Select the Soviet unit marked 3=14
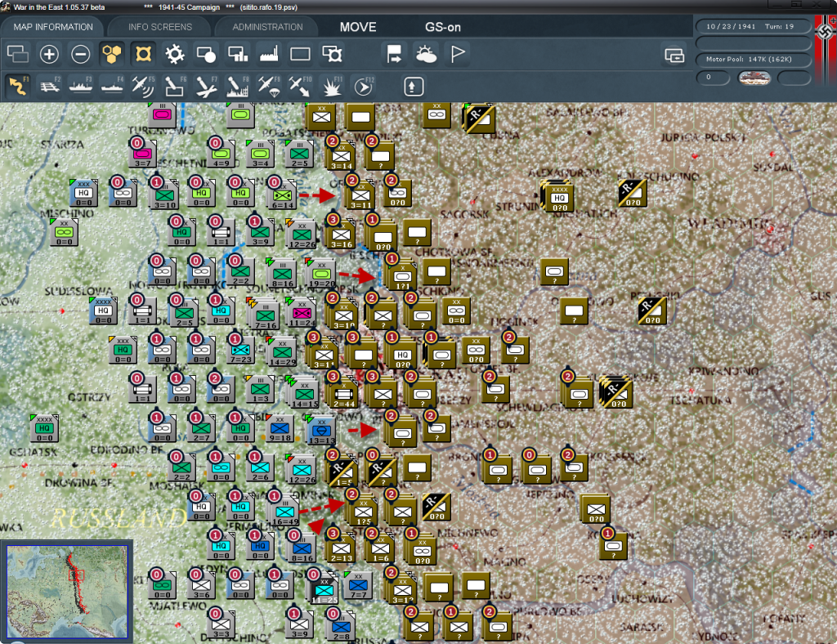This screenshot has width=837, height=644. 341,155
